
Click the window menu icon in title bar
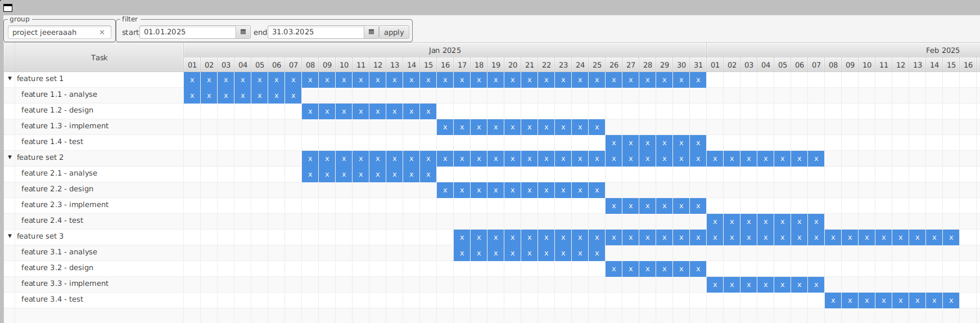click(8, 7)
